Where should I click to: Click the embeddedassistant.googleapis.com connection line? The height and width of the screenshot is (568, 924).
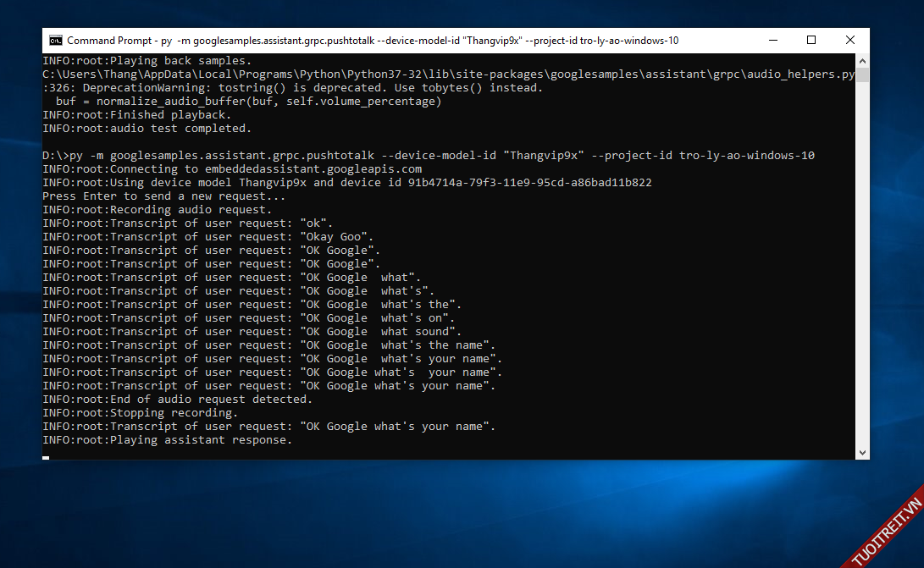pos(231,169)
